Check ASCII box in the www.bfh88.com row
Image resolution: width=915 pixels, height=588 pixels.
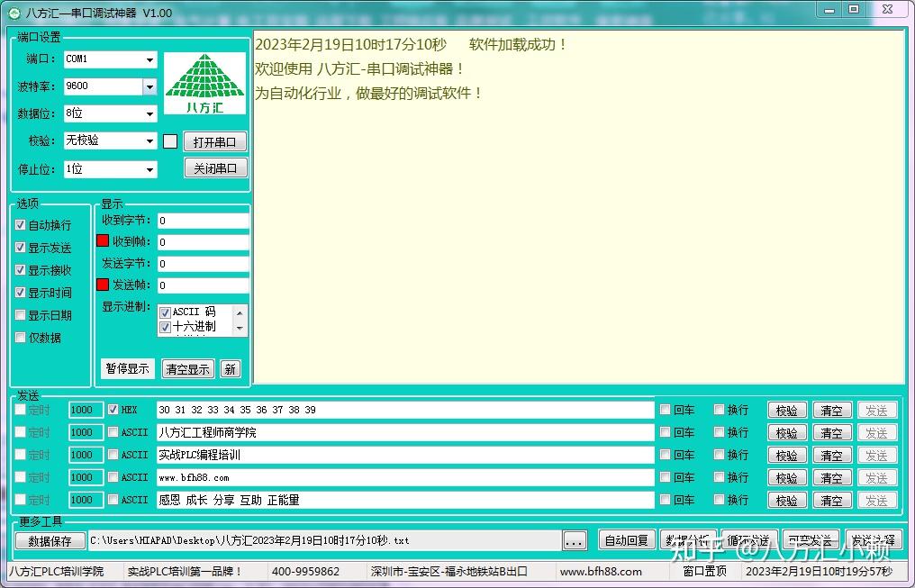point(113,477)
